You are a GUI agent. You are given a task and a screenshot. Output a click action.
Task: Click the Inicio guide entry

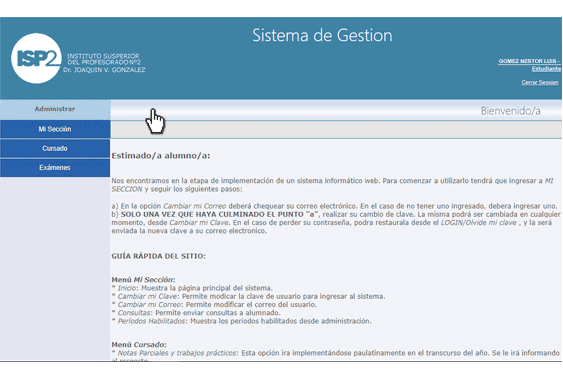click(x=127, y=288)
